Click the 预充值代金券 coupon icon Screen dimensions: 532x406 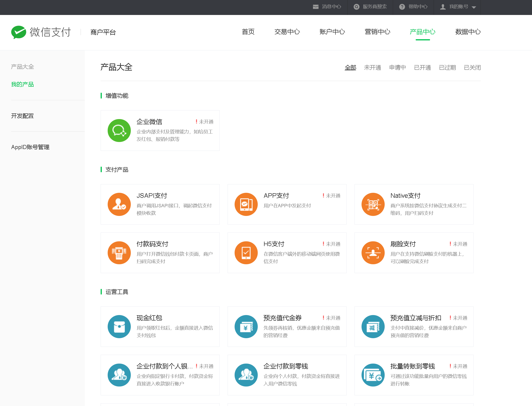[246, 326]
